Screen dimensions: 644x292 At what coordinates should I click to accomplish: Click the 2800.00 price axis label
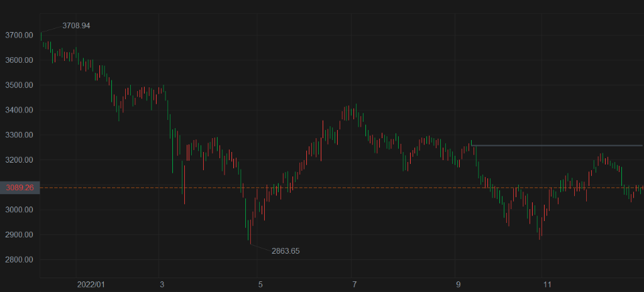19,260
